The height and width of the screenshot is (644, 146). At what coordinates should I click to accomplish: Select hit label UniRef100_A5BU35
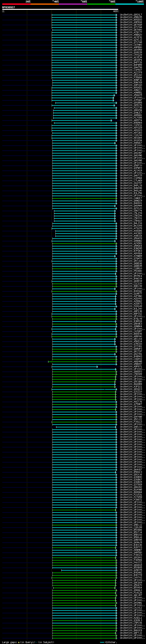click(131, 17)
